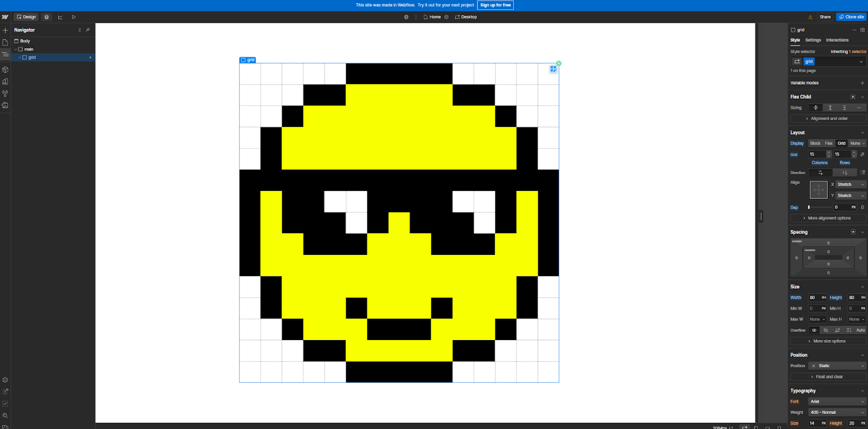Open page settings gear next to Home
The width and height of the screenshot is (868, 429).
pos(446,17)
